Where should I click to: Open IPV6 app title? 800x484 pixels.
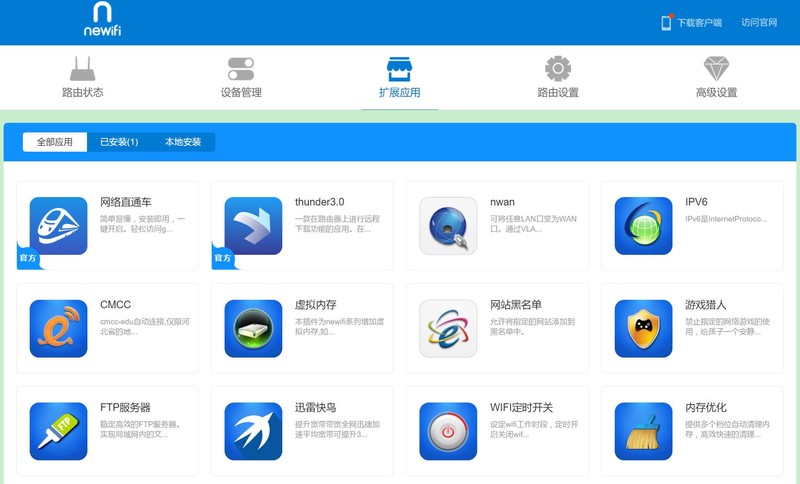pyautogui.click(x=696, y=202)
